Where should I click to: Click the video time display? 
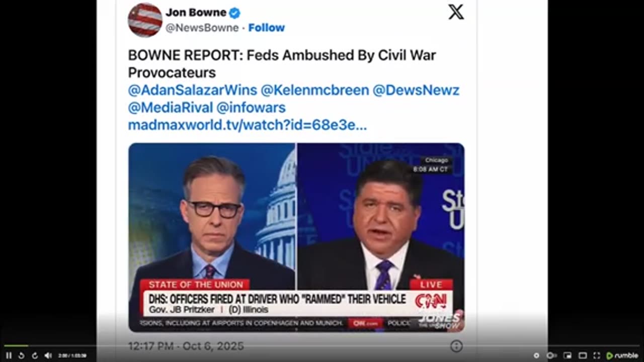coord(72,355)
